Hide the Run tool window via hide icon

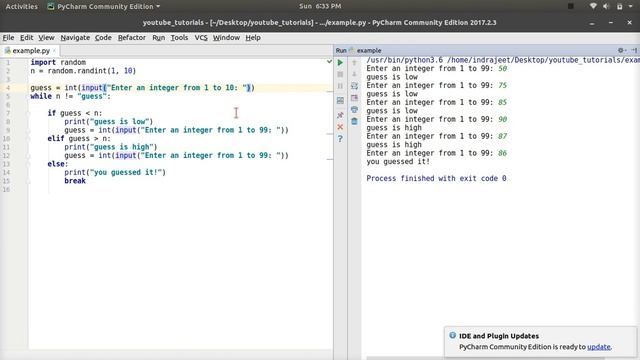(x=634, y=50)
